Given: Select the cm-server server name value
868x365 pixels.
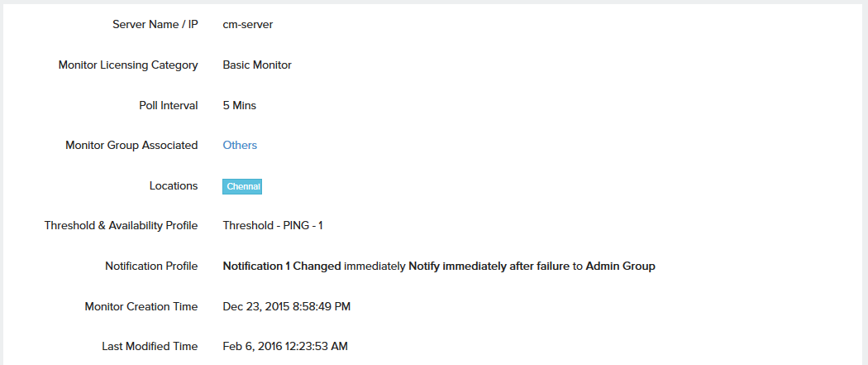Looking at the screenshot, I should click(248, 25).
